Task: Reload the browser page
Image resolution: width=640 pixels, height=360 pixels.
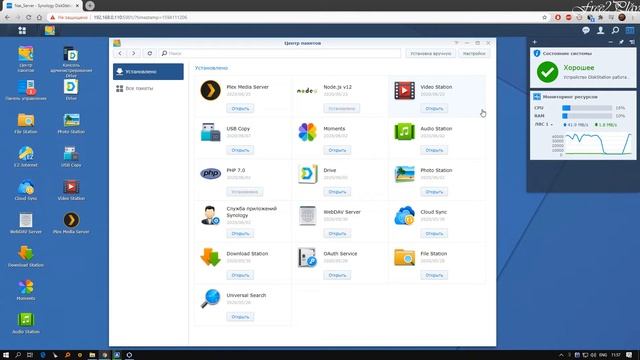Action: pos(28,18)
